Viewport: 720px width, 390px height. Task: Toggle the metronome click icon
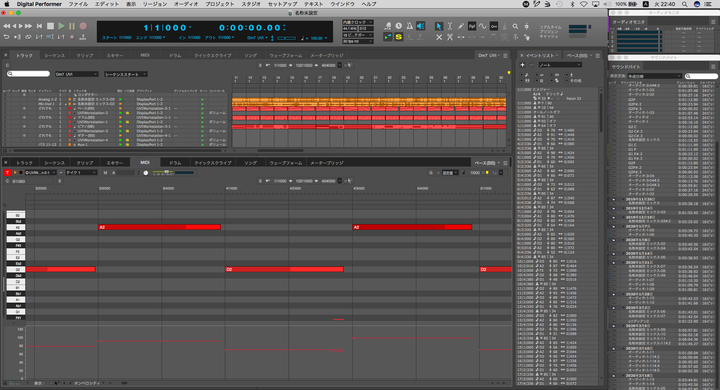(410, 26)
